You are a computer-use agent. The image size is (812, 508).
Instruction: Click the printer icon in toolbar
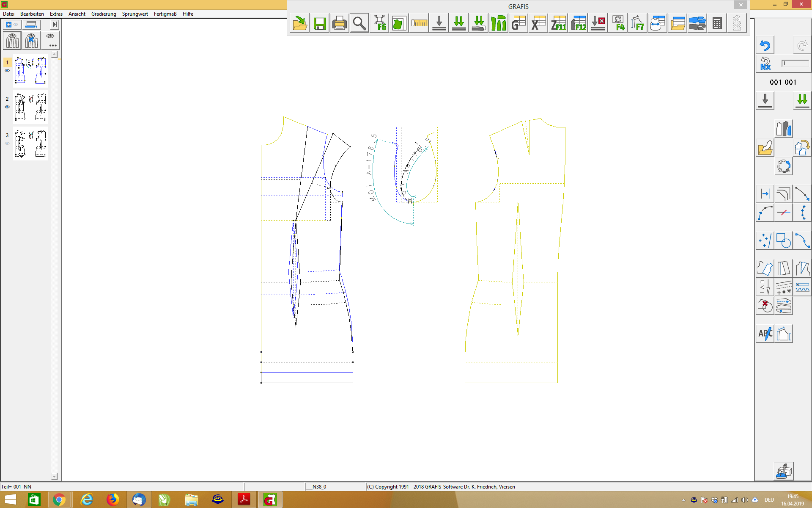click(339, 24)
